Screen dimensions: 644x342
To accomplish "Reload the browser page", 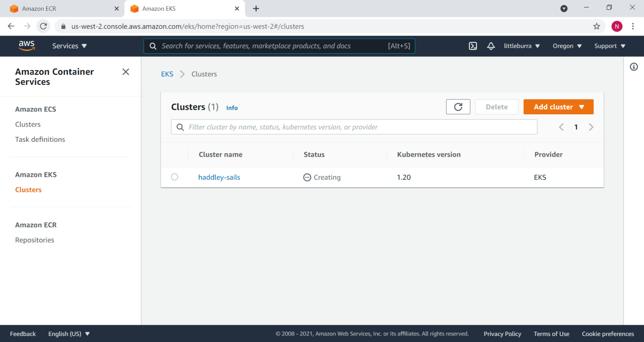I will coord(43,26).
